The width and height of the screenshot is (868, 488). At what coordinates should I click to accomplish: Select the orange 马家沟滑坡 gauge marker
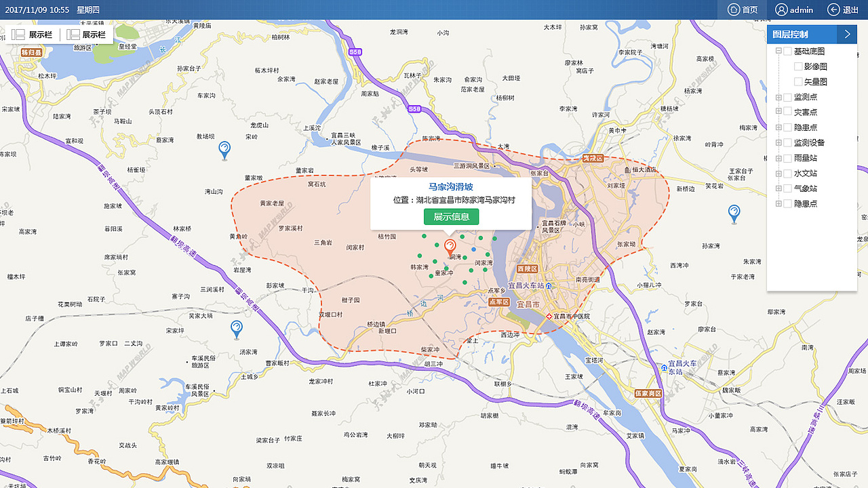[x=450, y=247]
